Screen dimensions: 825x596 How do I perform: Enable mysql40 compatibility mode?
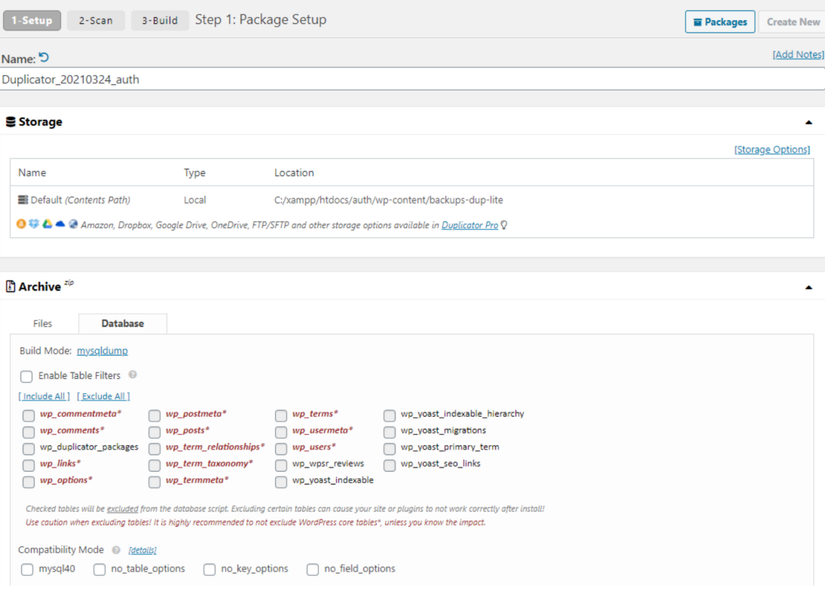tap(27, 569)
